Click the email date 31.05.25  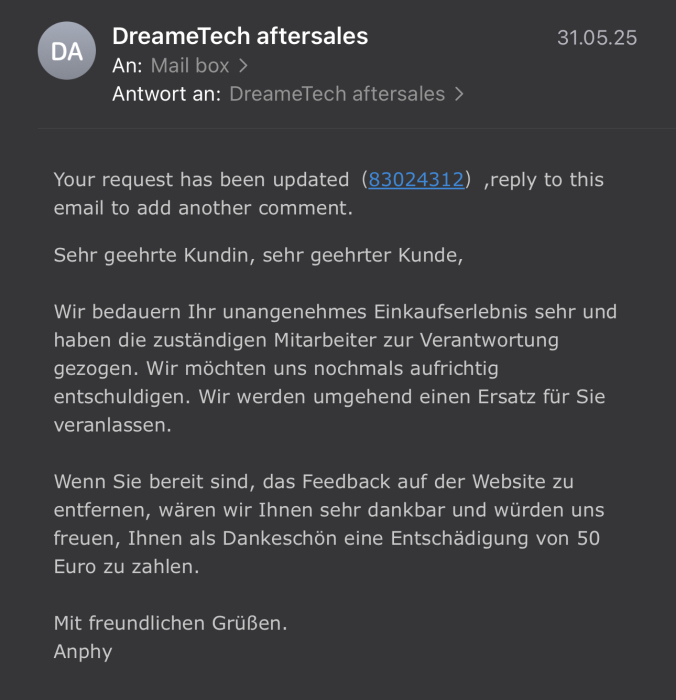(596, 38)
